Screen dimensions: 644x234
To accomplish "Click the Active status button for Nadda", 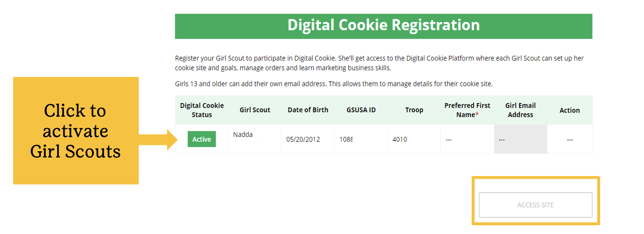I will click(202, 139).
